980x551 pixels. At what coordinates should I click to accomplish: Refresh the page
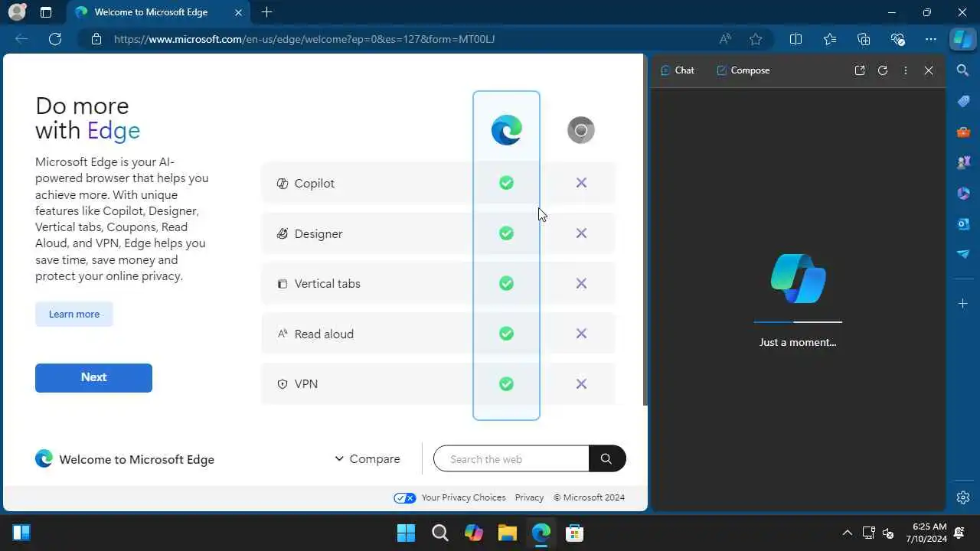pos(55,39)
